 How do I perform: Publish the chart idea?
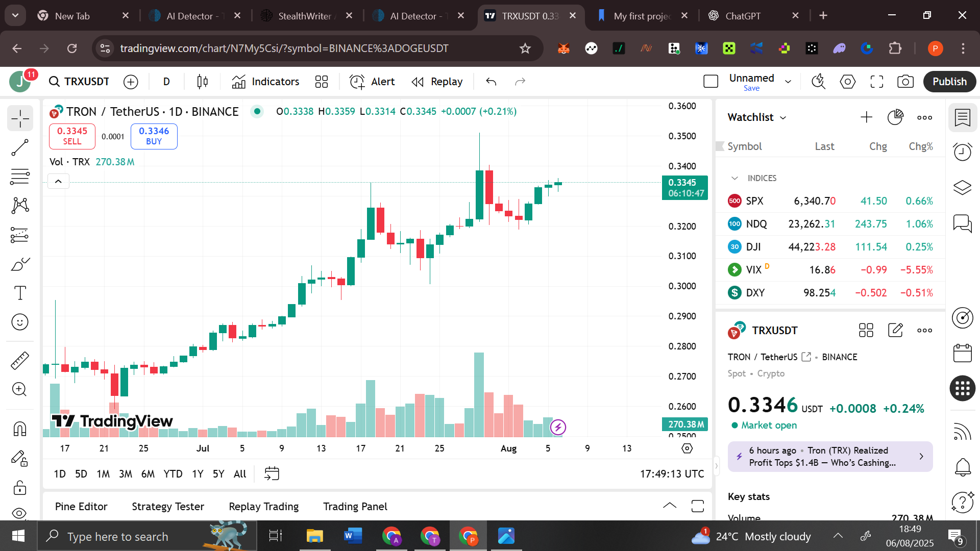click(949, 82)
